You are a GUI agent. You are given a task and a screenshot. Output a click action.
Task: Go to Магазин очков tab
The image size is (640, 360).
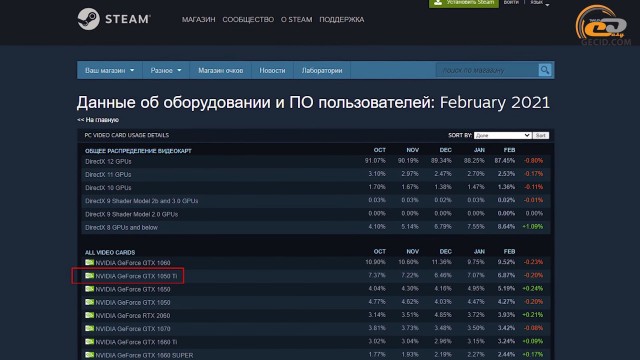coord(220,70)
